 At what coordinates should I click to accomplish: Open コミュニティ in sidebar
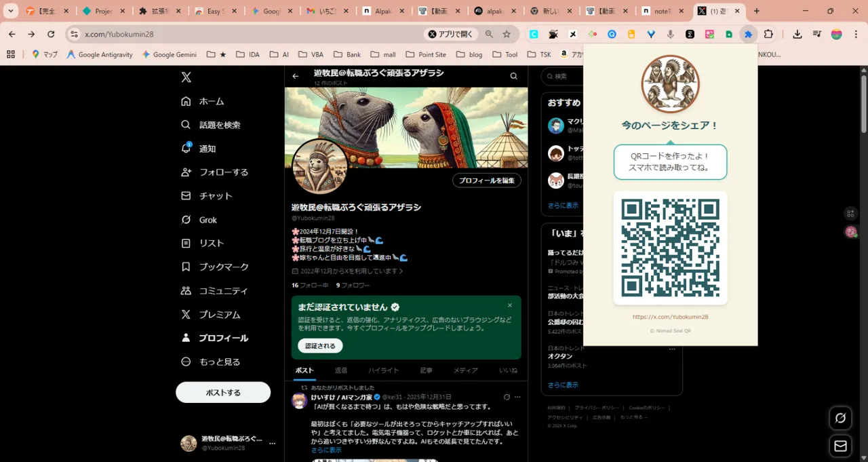click(215, 291)
